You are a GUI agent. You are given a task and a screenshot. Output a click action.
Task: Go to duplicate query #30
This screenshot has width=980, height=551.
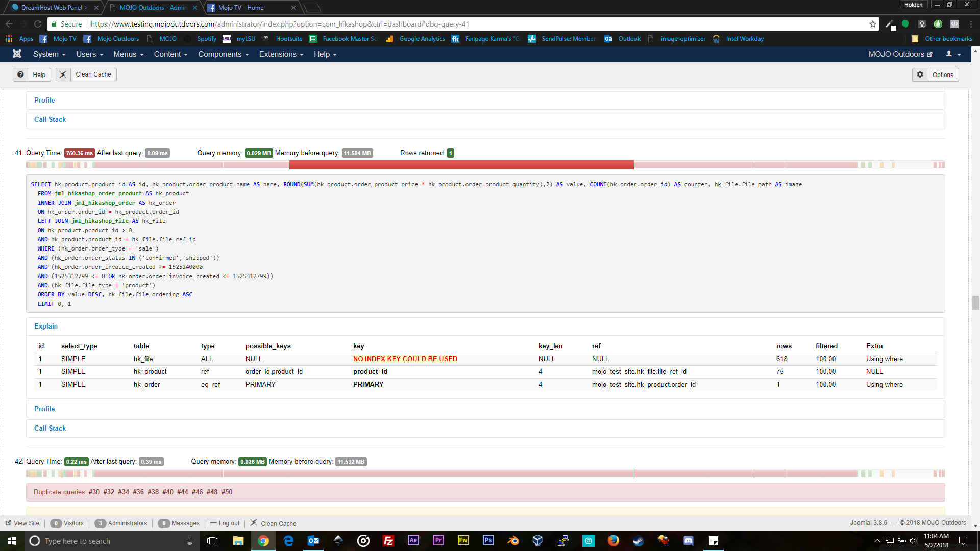coord(94,492)
